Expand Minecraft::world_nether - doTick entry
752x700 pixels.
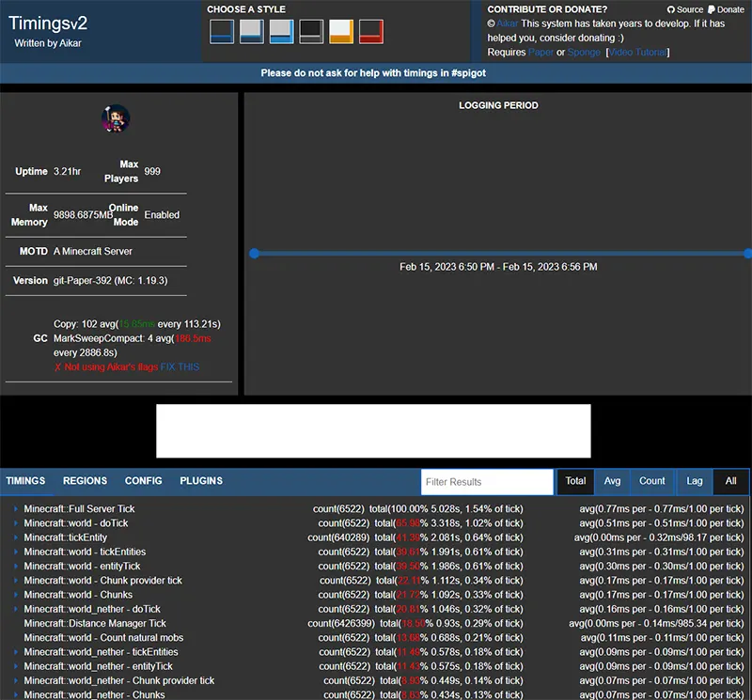tap(16, 609)
